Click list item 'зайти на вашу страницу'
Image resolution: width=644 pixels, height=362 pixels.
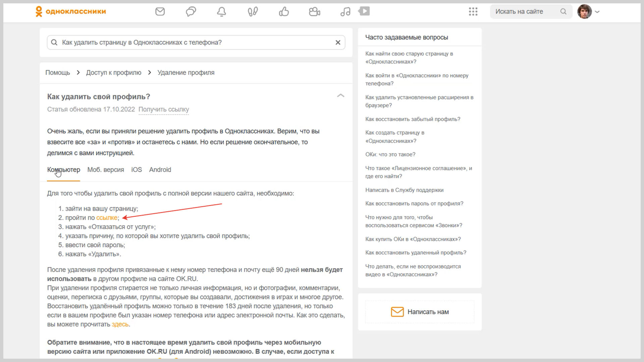tap(102, 209)
